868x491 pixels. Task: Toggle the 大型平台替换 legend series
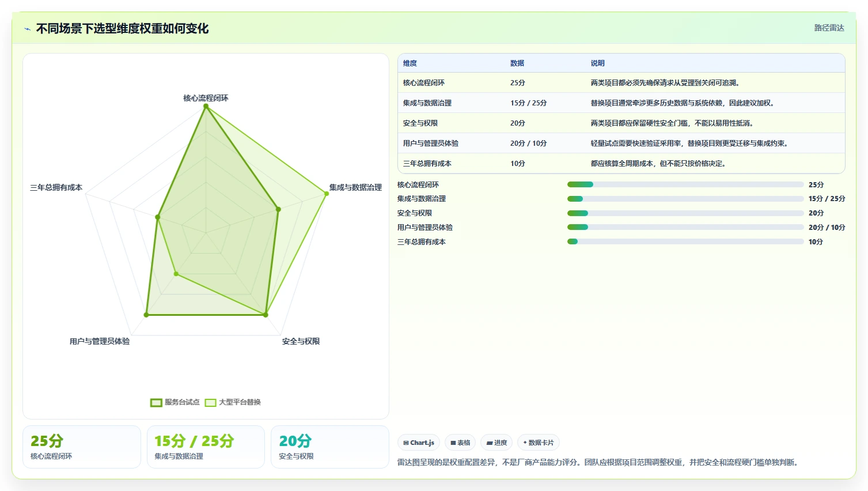233,402
